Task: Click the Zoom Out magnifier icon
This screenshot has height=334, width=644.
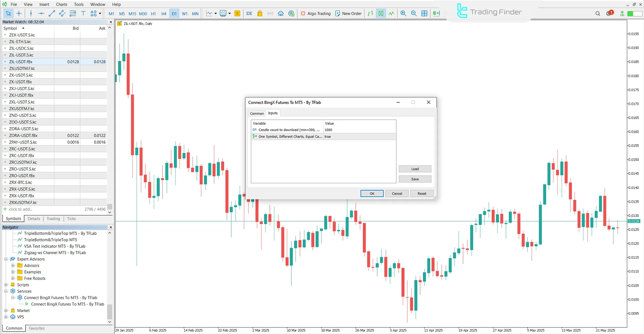Action: tap(414, 13)
